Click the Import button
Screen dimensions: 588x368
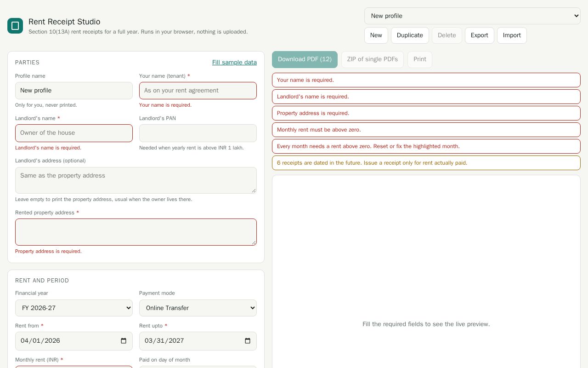click(512, 35)
